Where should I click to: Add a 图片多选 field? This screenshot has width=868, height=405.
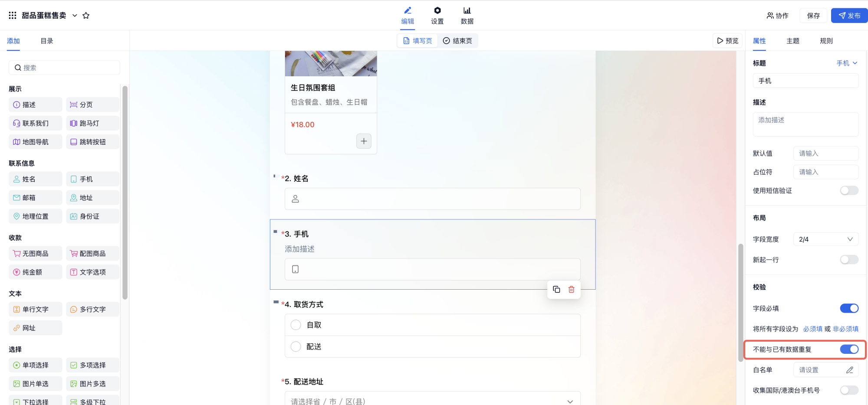[92, 384]
